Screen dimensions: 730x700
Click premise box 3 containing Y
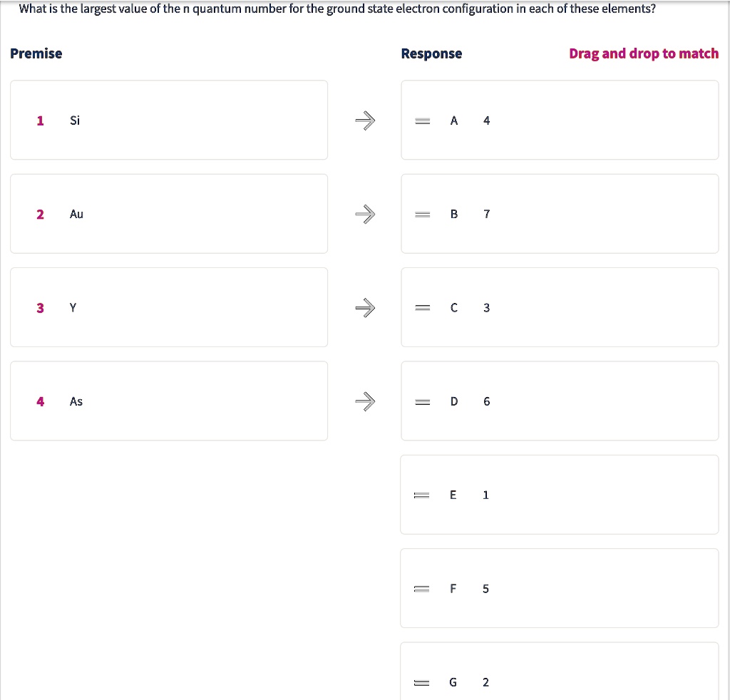[x=168, y=307]
